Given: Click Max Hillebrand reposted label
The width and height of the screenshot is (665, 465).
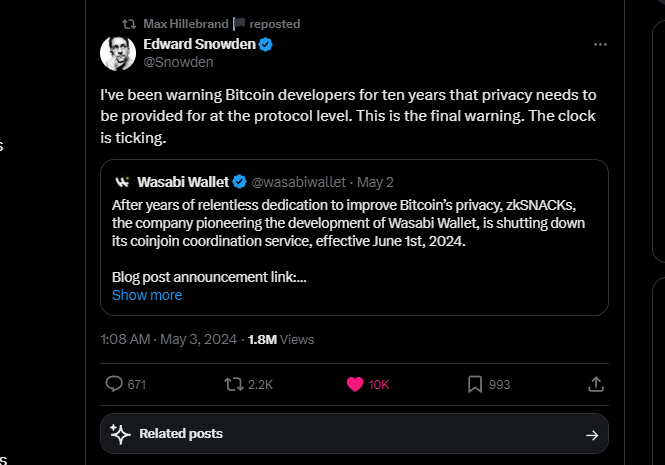Looking at the screenshot, I should 221,23.
